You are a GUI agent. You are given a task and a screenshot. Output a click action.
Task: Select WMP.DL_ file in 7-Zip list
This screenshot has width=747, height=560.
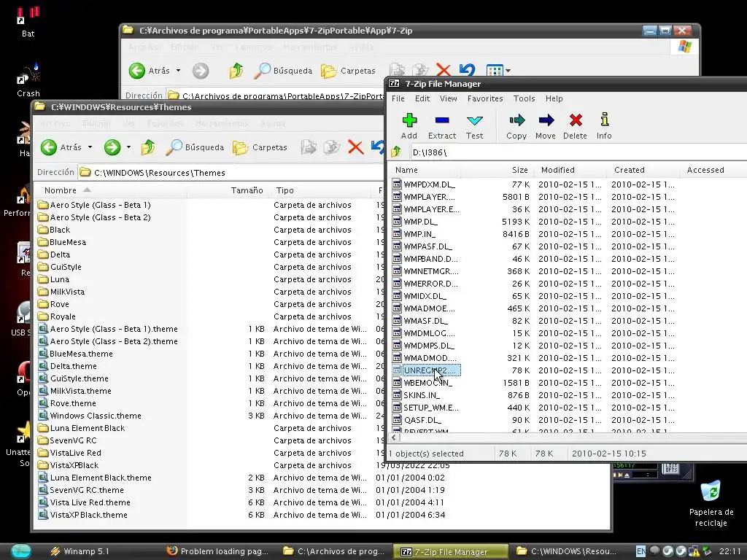[x=415, y=222]
